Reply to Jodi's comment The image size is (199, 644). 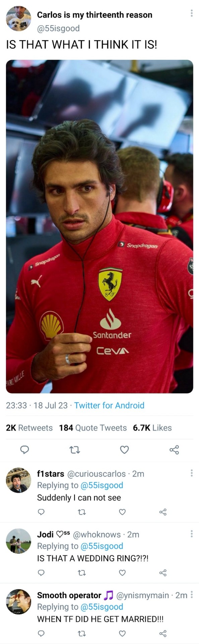point(41,573)
